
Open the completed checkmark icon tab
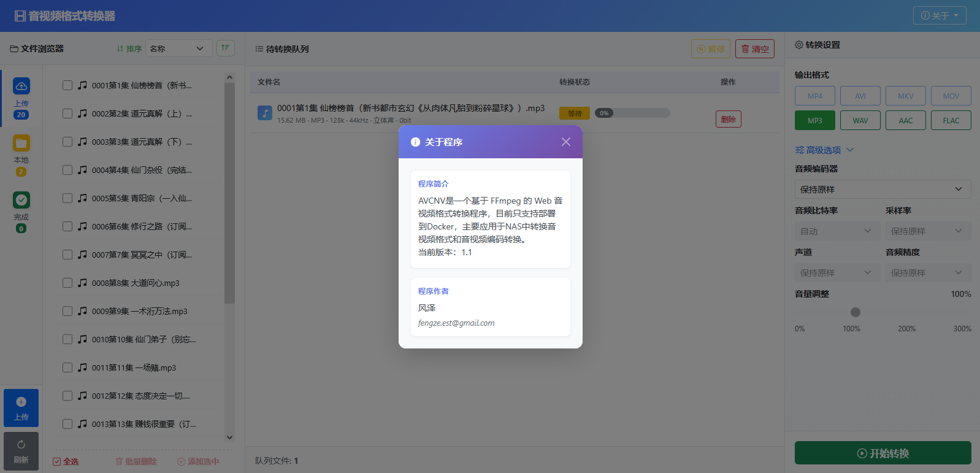(x=21, y=200)
